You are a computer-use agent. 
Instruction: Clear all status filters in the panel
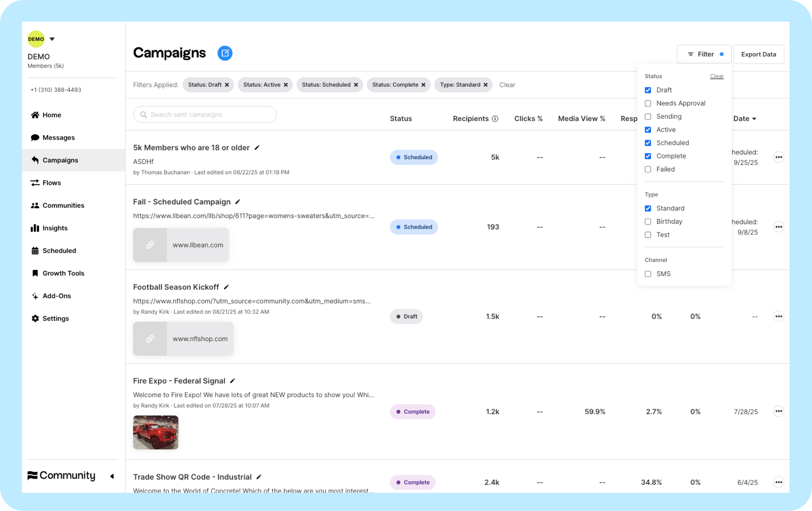[x=717, y=76]
